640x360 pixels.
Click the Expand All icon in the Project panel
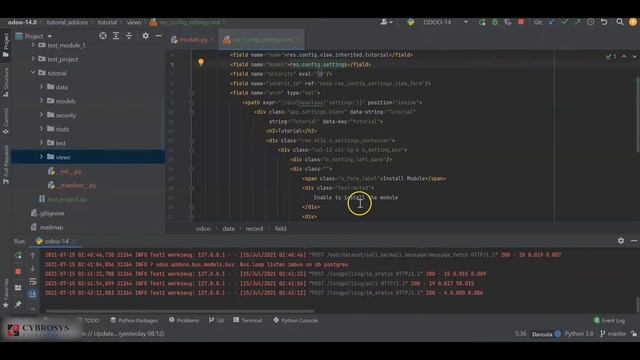(x=116, y=36)
